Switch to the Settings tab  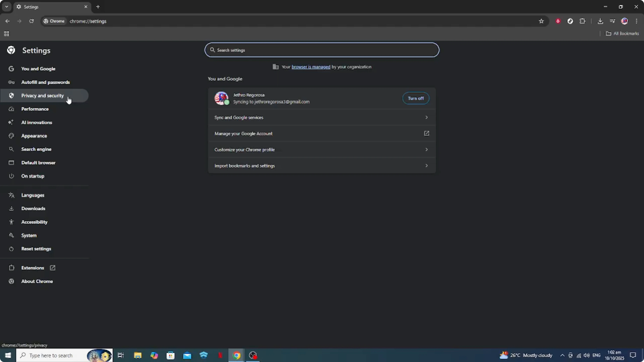point(37,7)
